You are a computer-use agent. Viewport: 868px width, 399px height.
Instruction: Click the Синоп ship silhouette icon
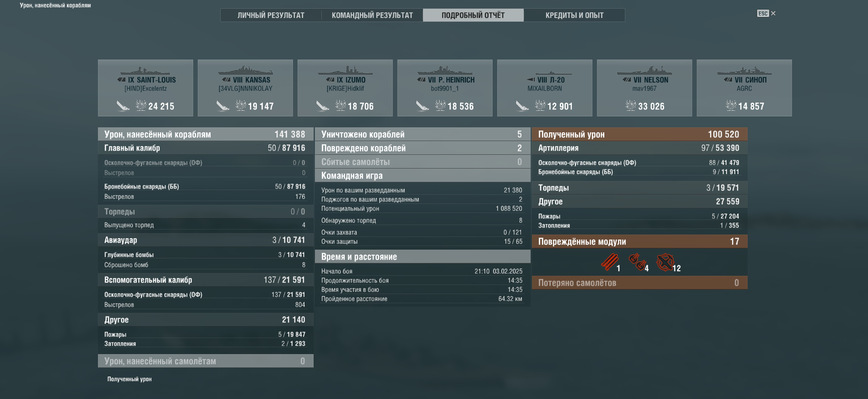(744, 71)
